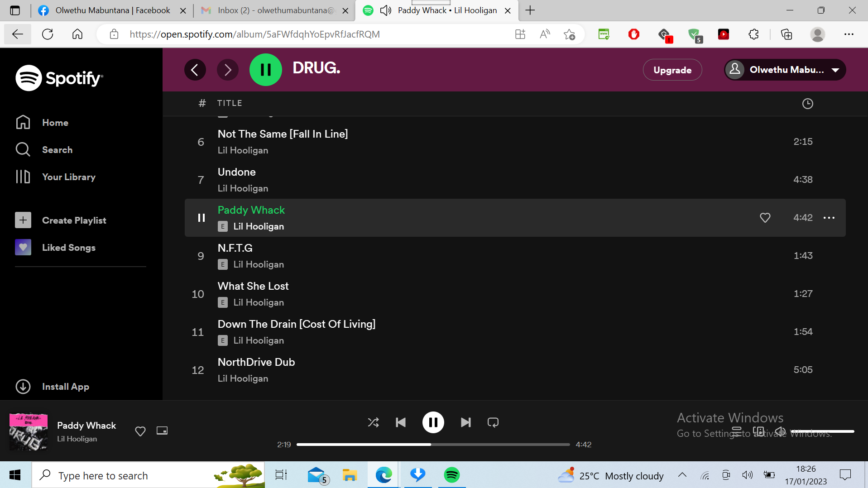Open now-playing Paddy Whack title link

(86, 426)
